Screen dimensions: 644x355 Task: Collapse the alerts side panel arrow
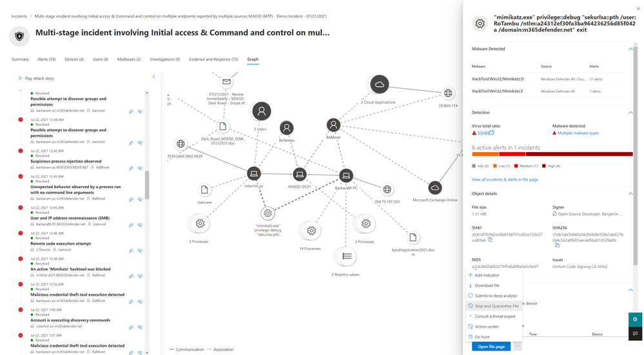[x=153, y=77]
